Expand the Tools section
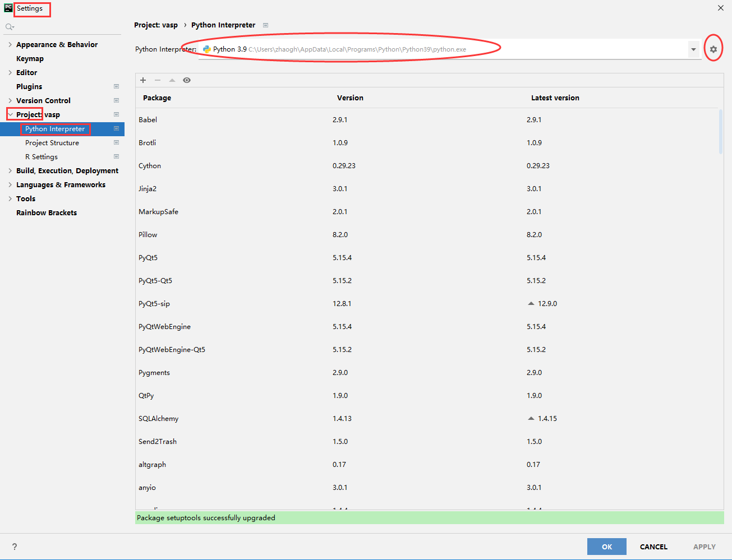732x560 pixels. (x=10, y=198)
